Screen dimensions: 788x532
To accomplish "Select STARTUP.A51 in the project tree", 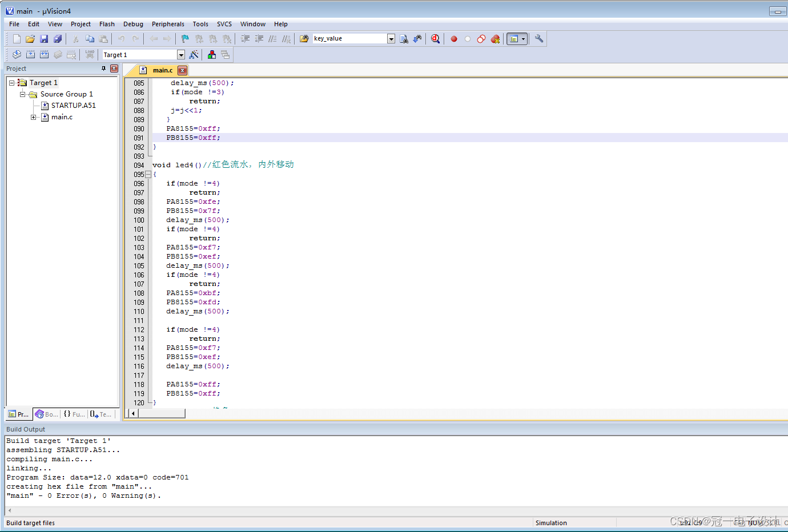I will pyautogui.click(x=73, y=106).
